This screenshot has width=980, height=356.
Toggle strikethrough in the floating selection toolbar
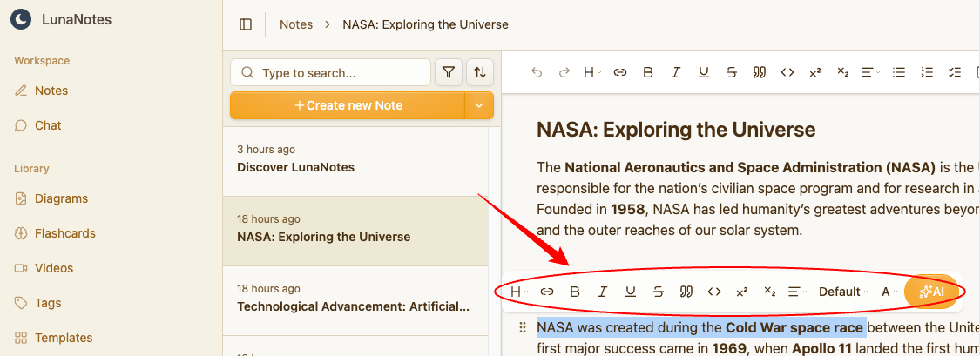coord(659,292)
